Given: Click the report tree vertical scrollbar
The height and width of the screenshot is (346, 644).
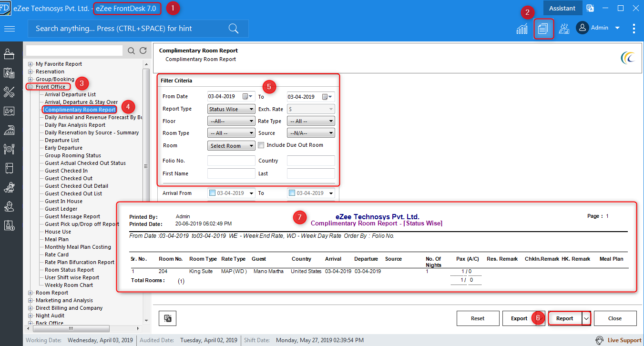Looking at the screenshot, I should click(146, 167).
